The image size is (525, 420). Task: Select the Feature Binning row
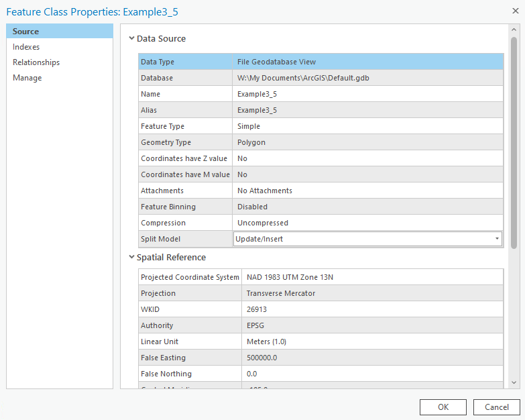tap(185, 207)
